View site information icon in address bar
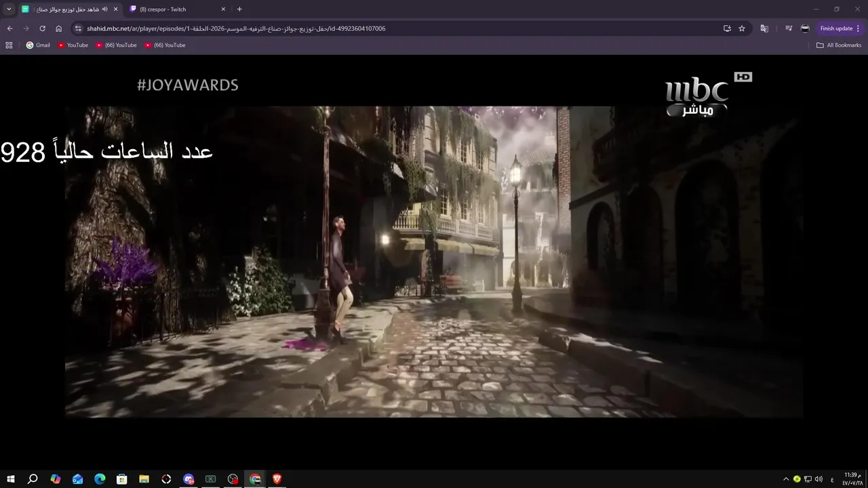868x488 pixels. [x=78, y=28]
